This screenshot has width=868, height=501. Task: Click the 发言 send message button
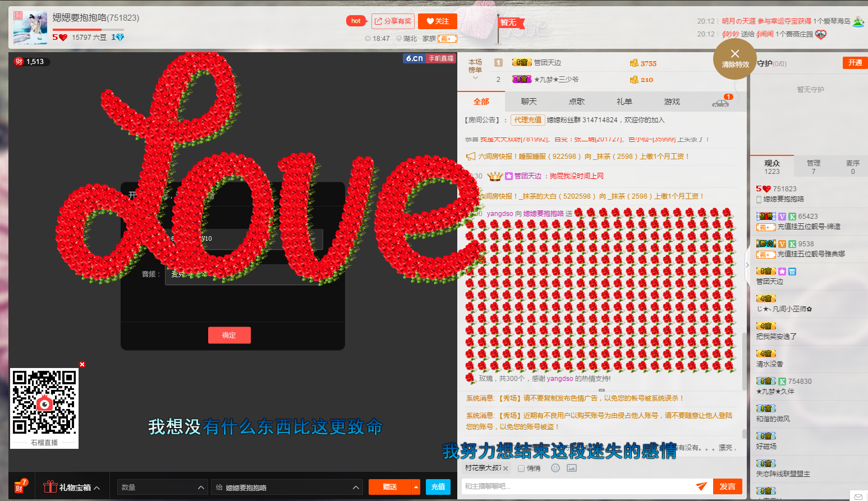pos(727,486)
